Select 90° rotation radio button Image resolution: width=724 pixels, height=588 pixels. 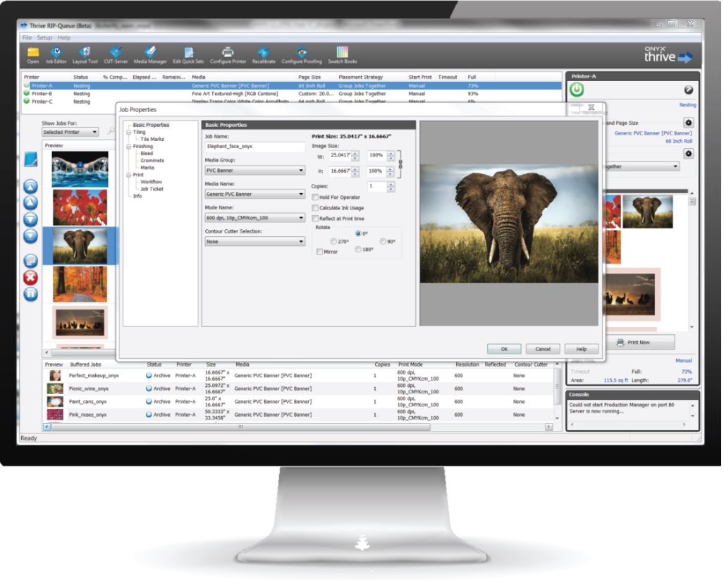tap(383, 242)
